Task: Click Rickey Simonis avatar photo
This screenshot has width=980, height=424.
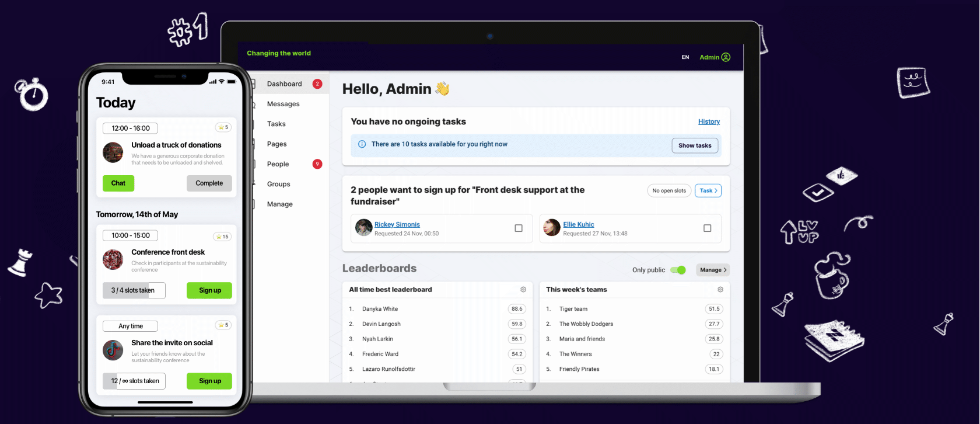Action: [x=364, y=228]
